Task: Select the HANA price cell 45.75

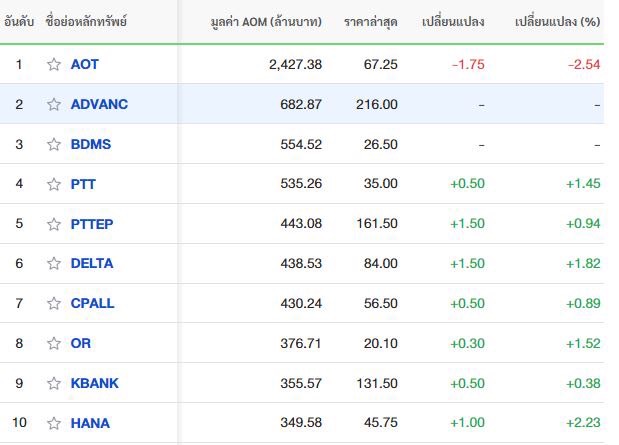Action: (381, 422)
